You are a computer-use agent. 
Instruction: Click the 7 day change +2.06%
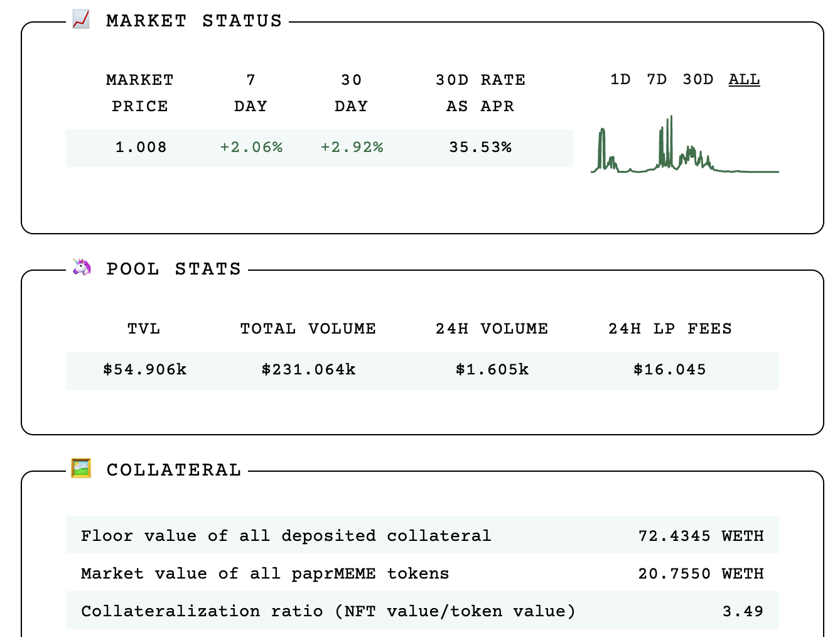[251, 148]
